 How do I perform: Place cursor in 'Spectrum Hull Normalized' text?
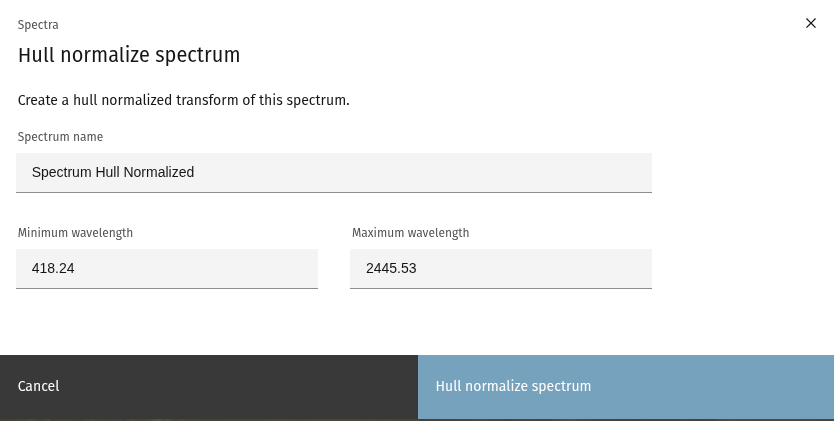point(113,172)
